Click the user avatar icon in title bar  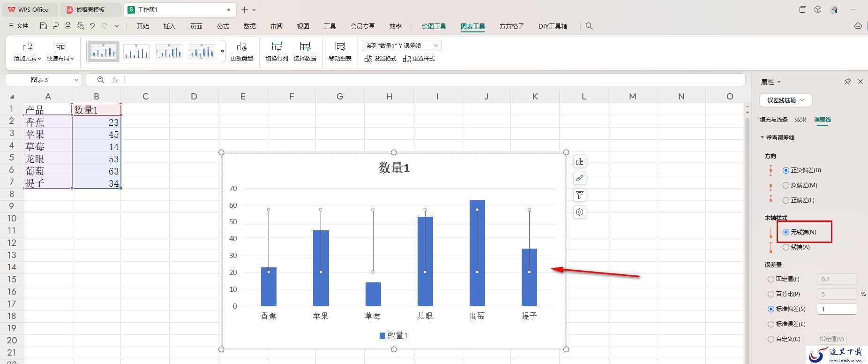pyautogui.click(x=834, y=9)
